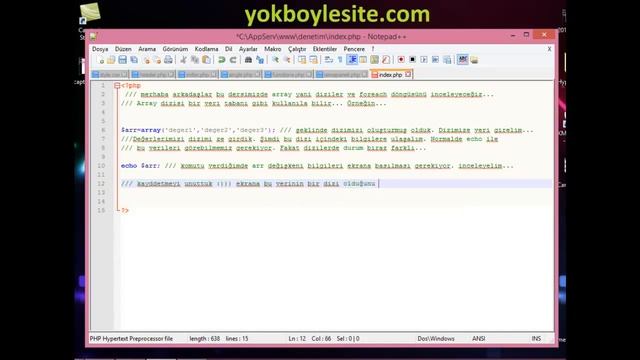Open the Function List icon
This screenshot has width=640, height=360.
tap(386, 60)
